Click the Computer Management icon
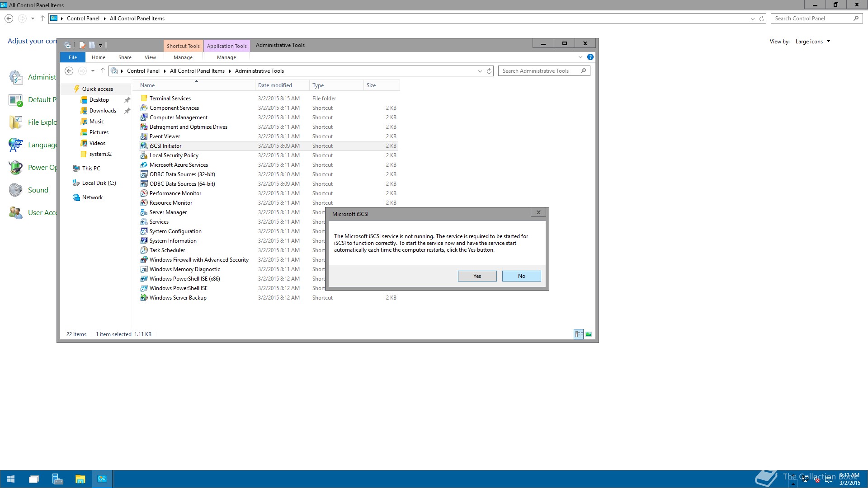Image resolution: width=868 pixels, height=488 pixels. coord(144,117)
